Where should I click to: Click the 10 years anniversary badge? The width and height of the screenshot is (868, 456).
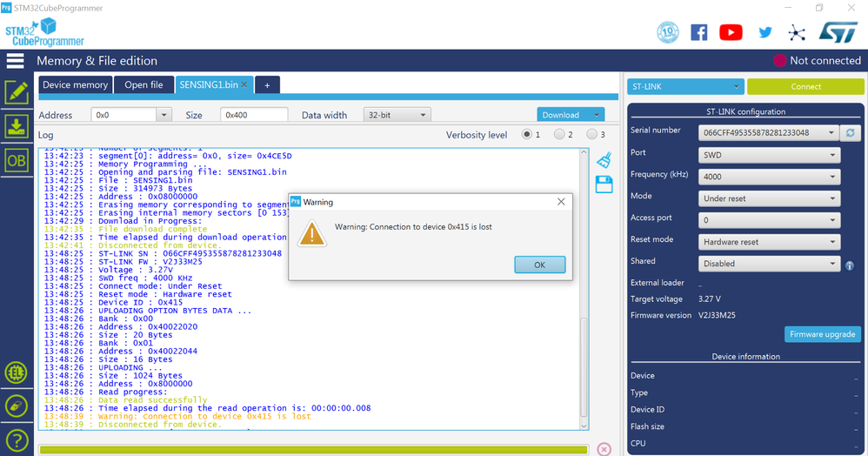click(668, 33)
